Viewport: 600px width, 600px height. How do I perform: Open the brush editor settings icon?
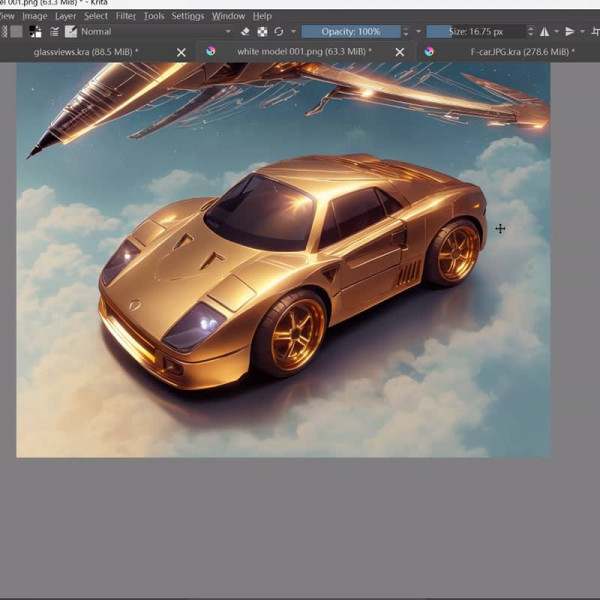pos(54,32)
